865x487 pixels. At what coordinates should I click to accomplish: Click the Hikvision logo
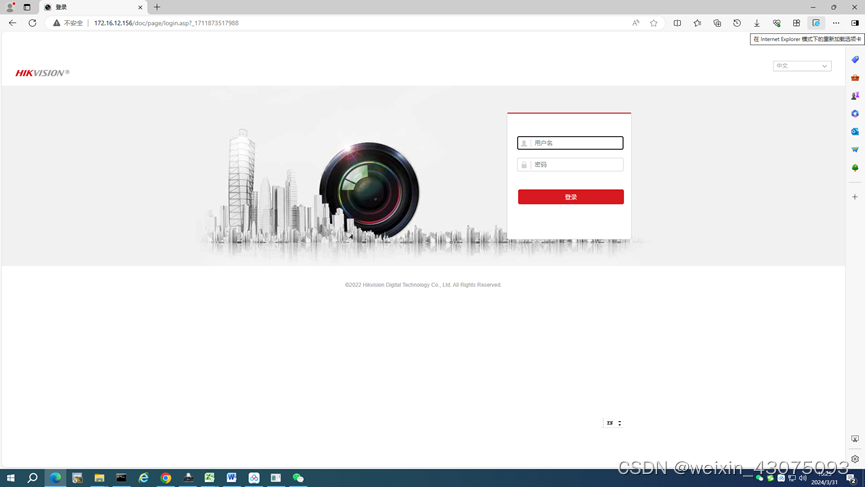[42, 73]
